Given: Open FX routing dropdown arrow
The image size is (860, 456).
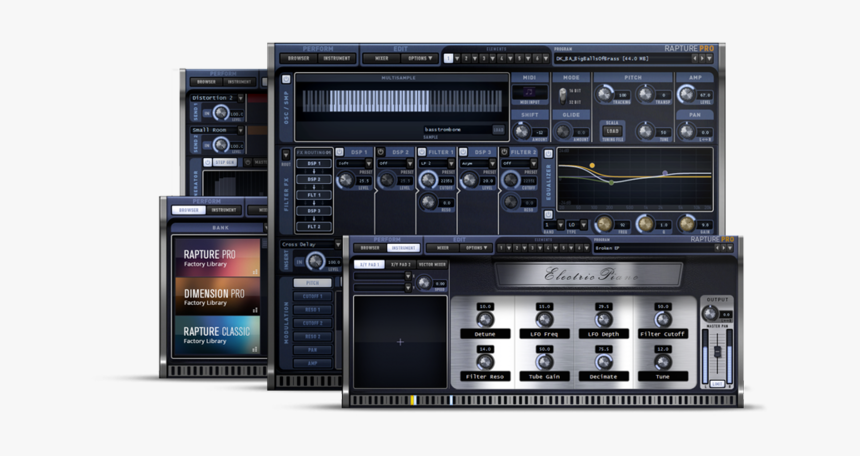Looking at the screenshot, I should (285, 155).
